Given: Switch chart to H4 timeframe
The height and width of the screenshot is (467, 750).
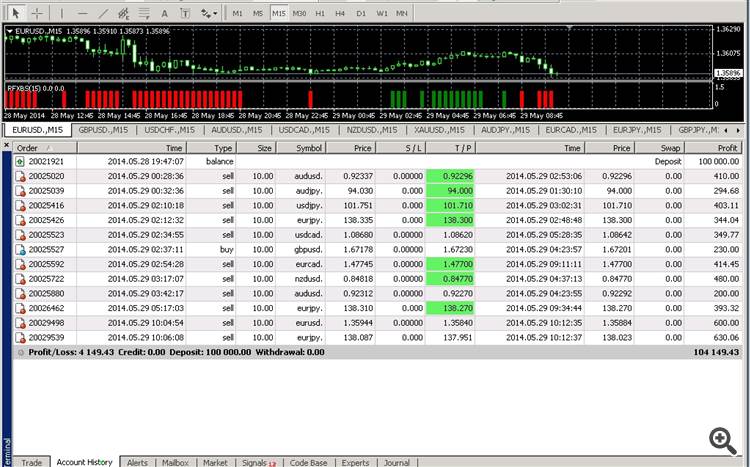Looking at the screenshot, I should click(340, 13).
